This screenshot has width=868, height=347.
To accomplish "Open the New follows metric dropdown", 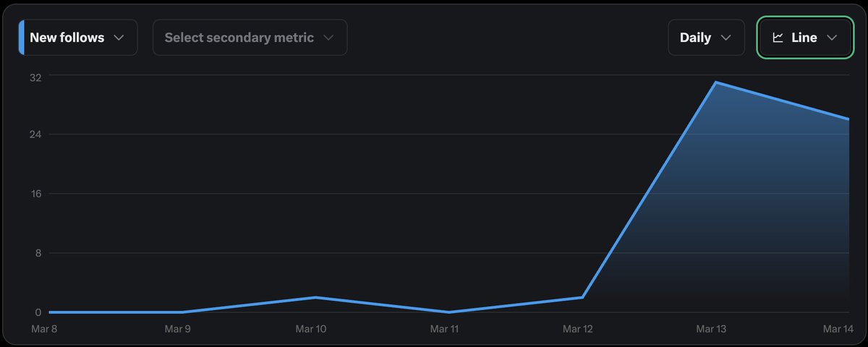I will click(x=78, y=38).
